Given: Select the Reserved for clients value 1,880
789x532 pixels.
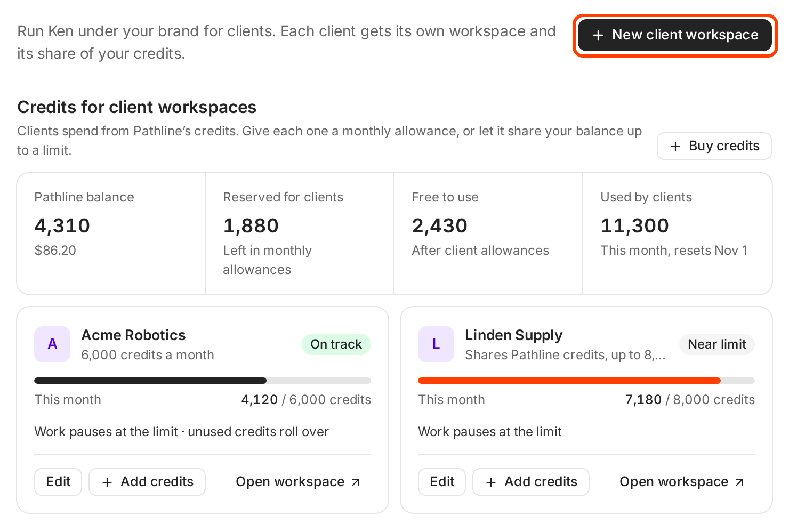Looking at the screenshot, I should [251, 225].
